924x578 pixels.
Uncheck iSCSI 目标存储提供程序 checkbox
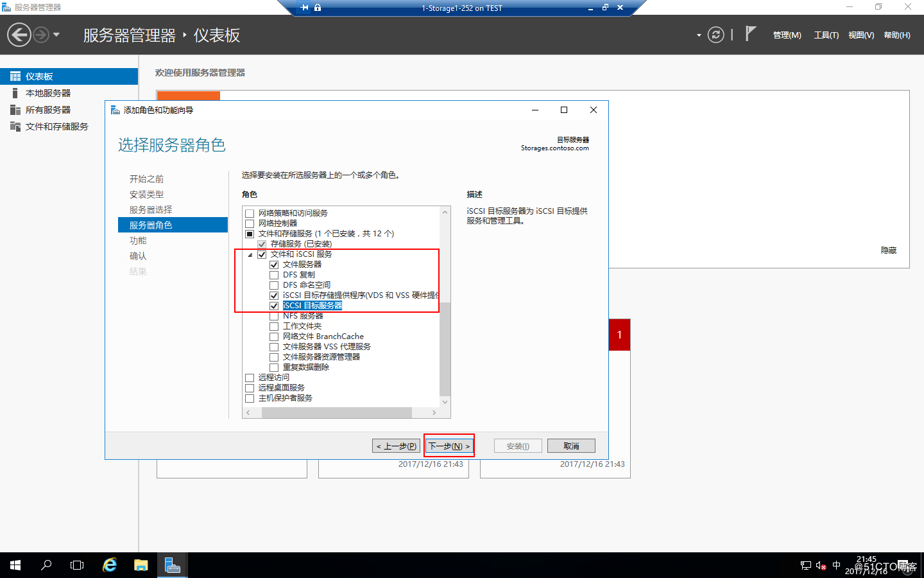tap(274, 295)
